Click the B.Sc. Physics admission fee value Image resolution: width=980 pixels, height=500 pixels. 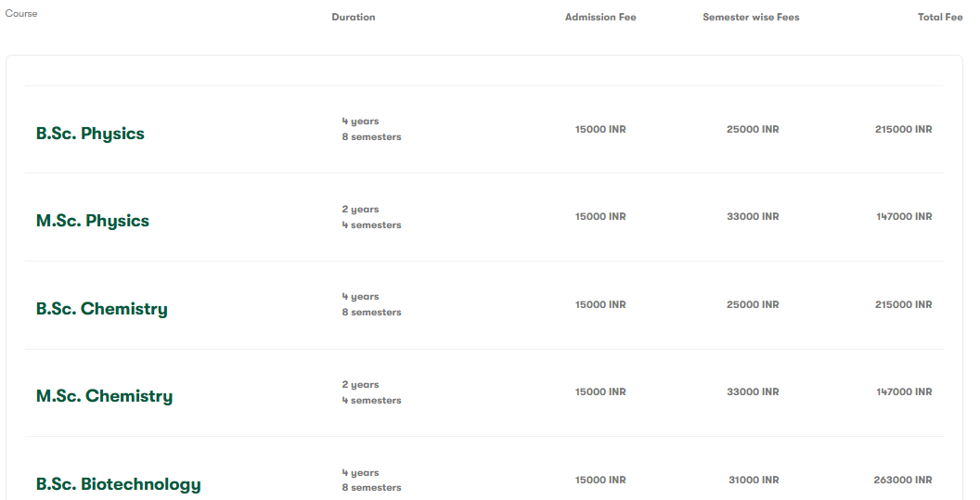(x=600, y=130)
